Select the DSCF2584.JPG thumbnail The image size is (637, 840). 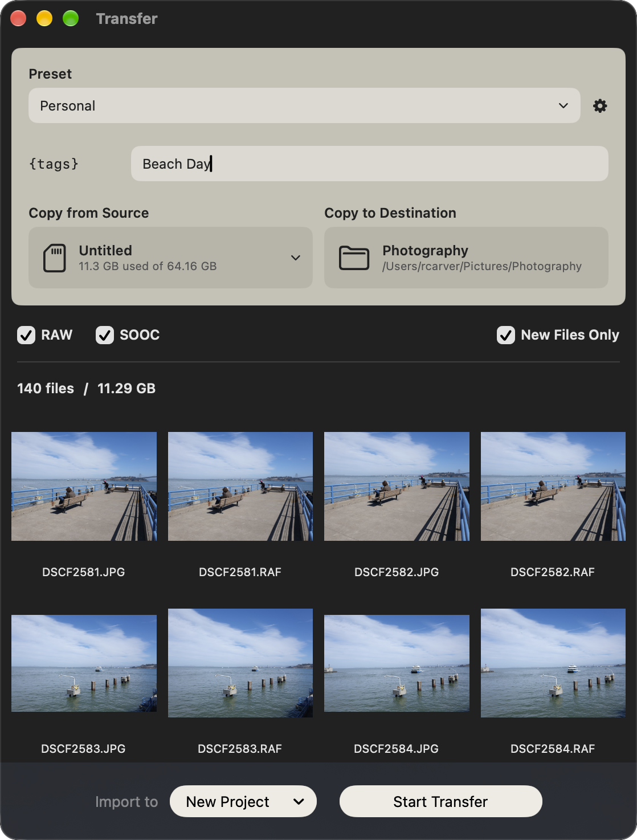click(397, 663)
